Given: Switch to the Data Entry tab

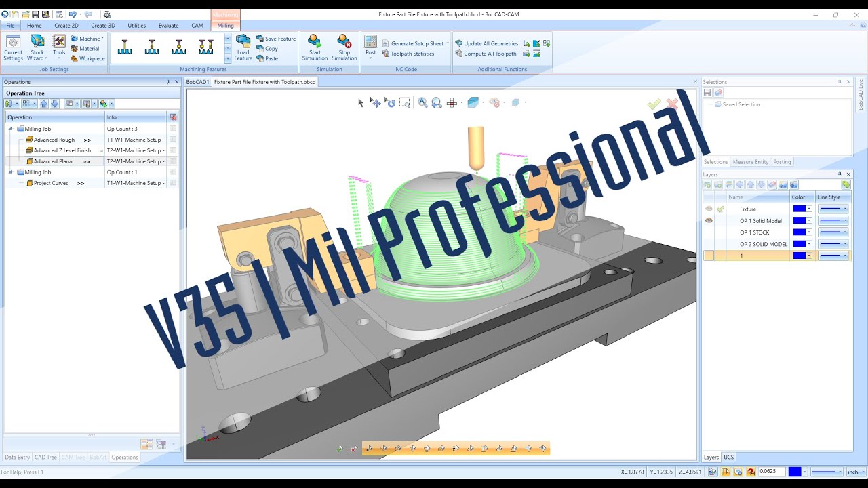Looking at the screenshot, I should (18, 457).
